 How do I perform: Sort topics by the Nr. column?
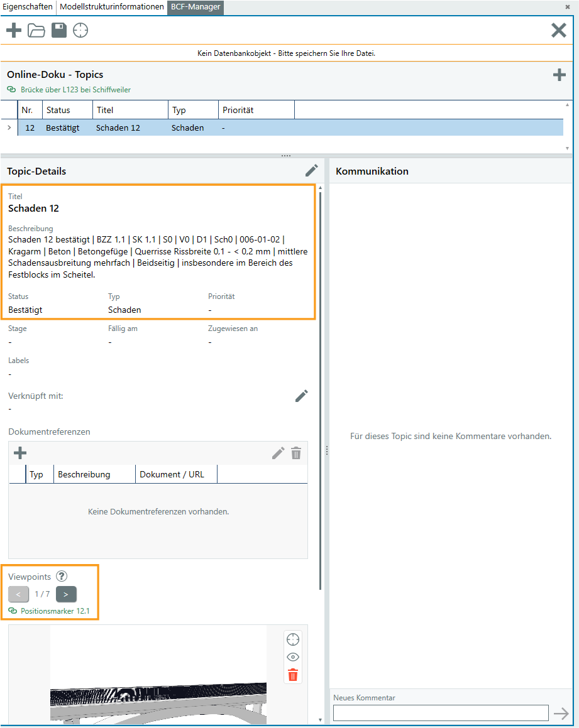click(x=30, y=110)
